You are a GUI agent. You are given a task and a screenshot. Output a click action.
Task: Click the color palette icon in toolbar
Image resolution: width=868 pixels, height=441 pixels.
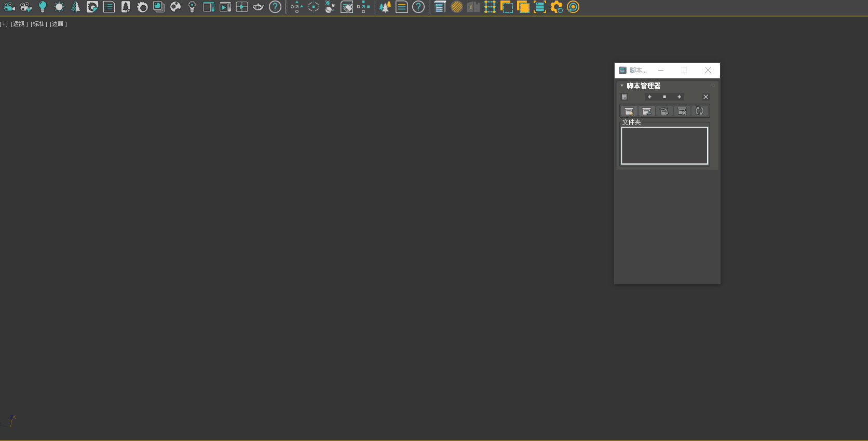tap(175, 7)
